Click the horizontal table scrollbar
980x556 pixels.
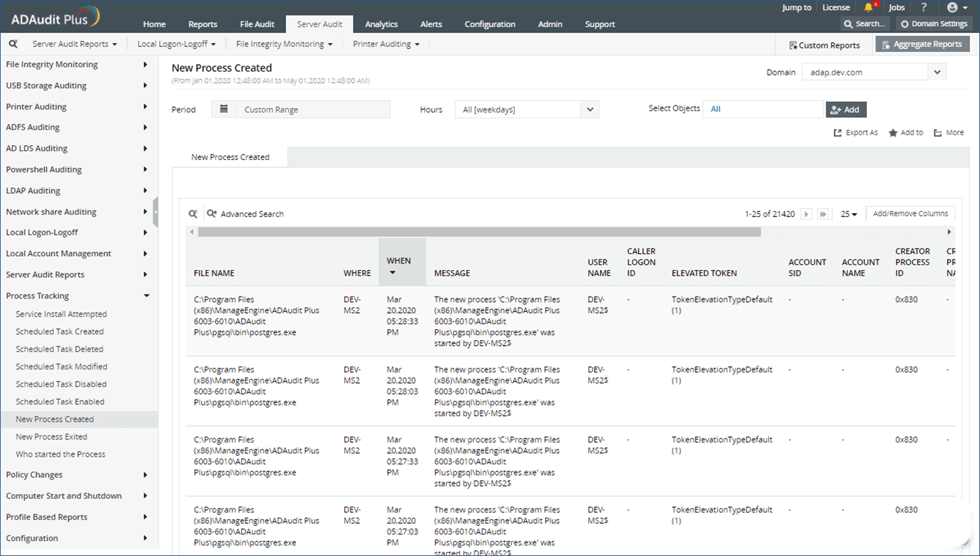pyautogui.click(x=479, y=232)
